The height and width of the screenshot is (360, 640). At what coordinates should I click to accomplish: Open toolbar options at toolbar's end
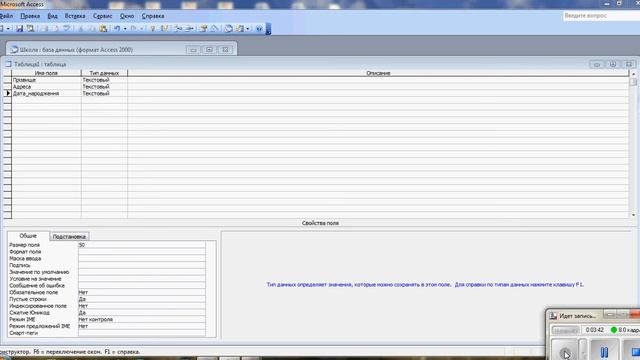click(268, 29)
